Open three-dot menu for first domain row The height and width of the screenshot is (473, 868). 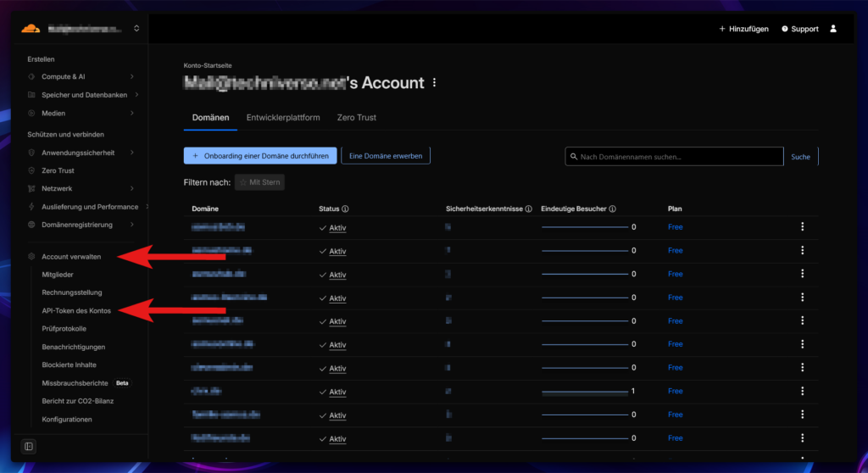pyautogui.click(x=802, y=227)
